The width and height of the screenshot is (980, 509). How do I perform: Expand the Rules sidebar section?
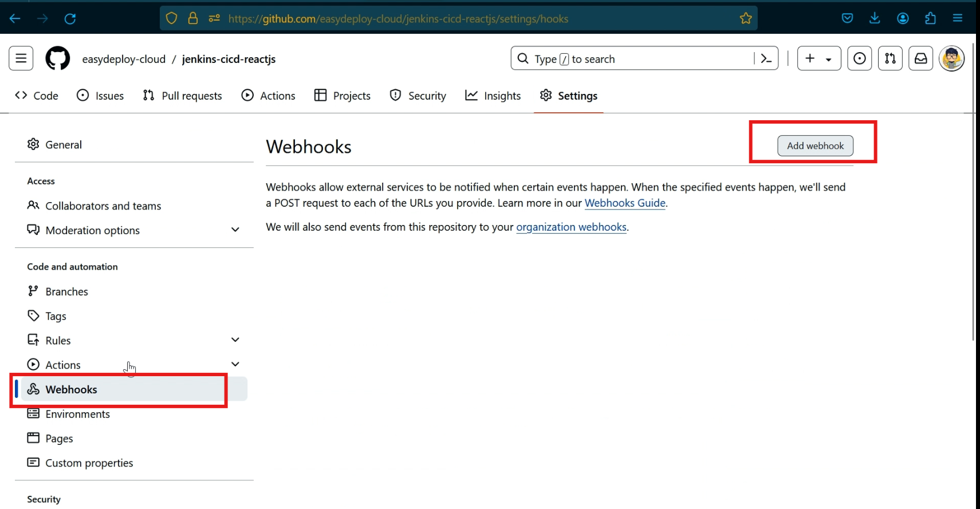pyautogui.click(x=235, y=340)
